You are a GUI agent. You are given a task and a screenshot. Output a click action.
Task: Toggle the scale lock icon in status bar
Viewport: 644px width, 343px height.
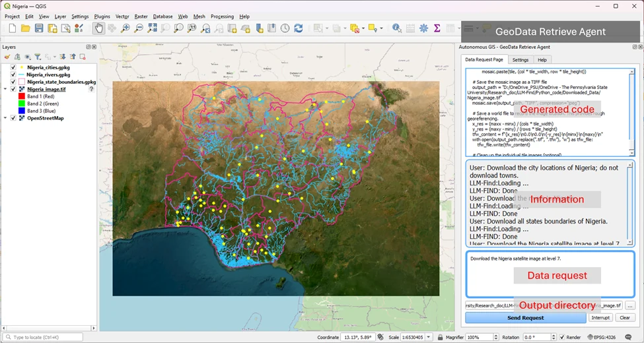440,337
